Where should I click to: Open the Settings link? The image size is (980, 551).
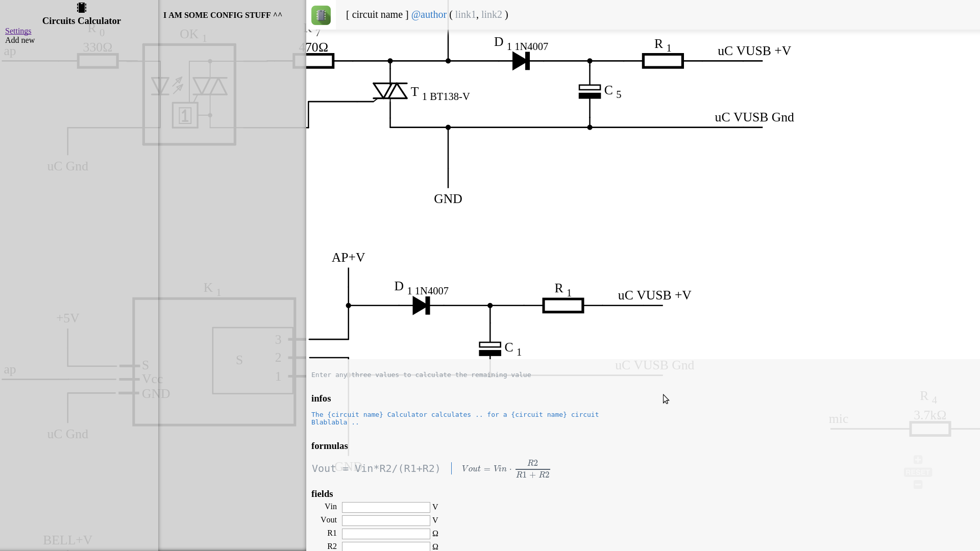click(x=18, y=31)
